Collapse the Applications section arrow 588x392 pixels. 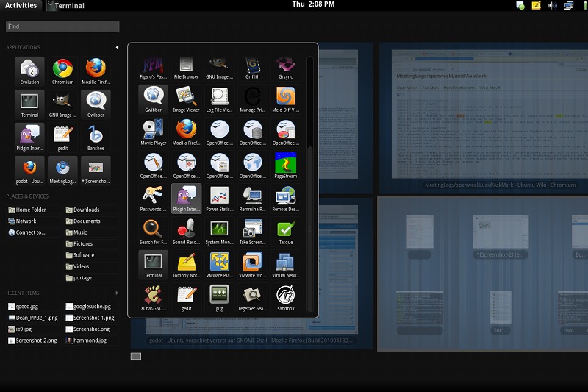pos(117,47)
